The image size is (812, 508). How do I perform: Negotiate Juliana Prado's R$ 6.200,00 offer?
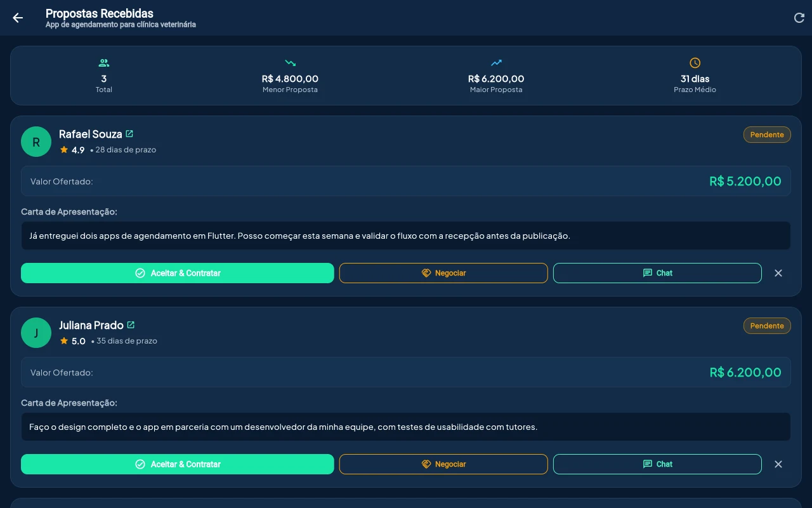tap(443, 464)
